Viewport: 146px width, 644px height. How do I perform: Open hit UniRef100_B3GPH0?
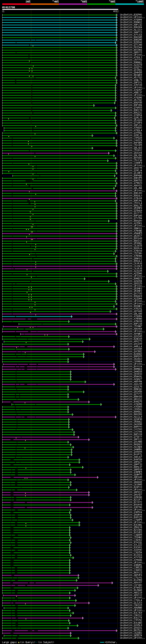(131, 15)
